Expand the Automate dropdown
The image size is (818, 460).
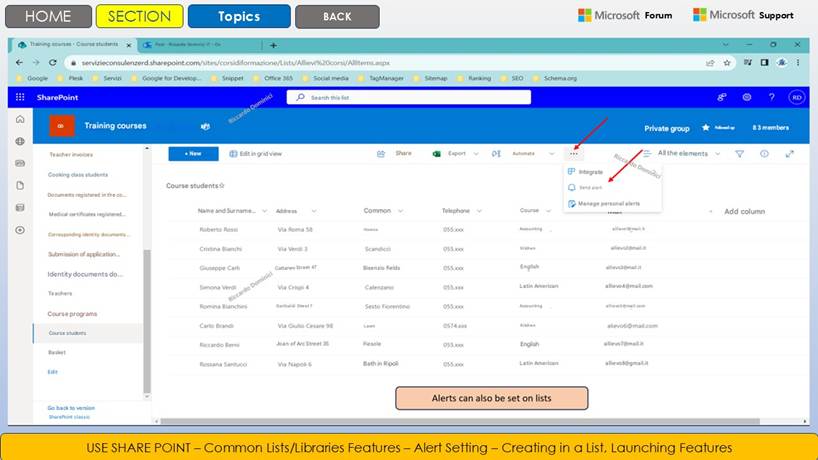551,153
